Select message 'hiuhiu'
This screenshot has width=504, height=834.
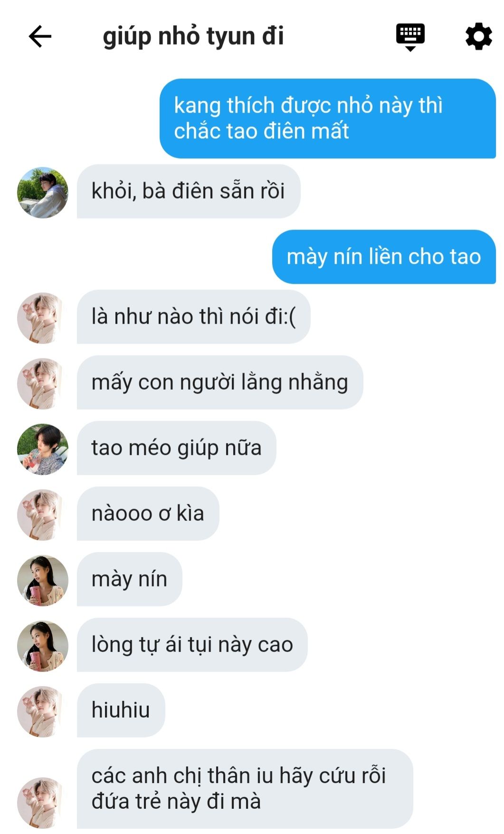pyautogui.click(x=121, y=710)
